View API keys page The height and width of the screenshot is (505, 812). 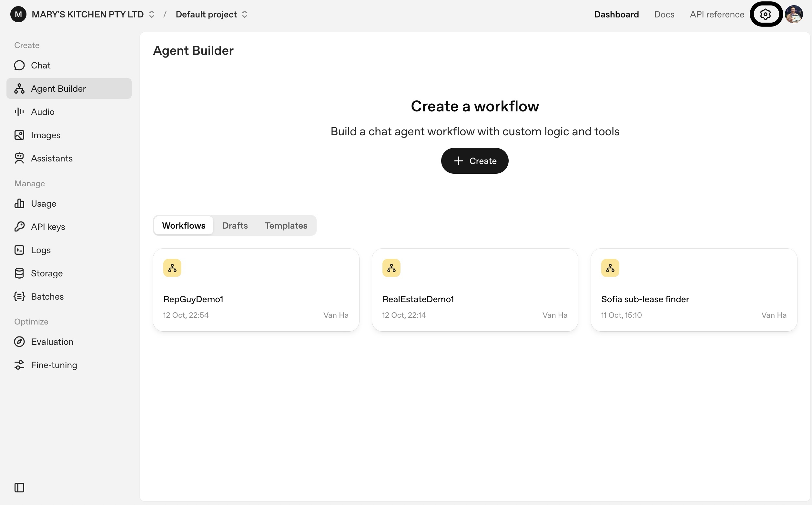[x=48, y=227]
